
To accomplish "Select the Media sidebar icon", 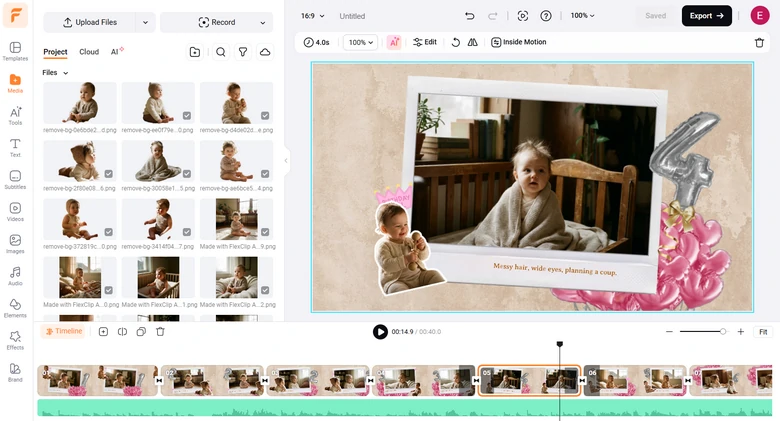I will pyautogui.click(x=15, y=83).
